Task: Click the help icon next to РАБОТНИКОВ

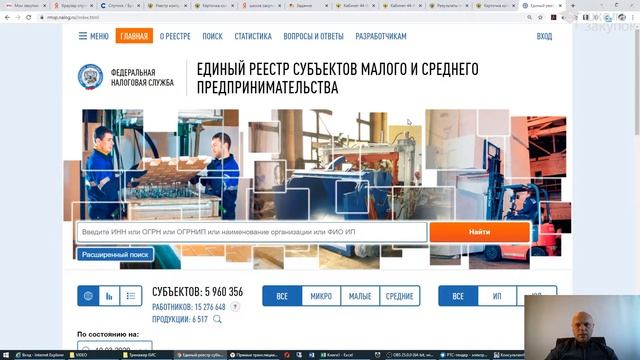Action: 235,307
